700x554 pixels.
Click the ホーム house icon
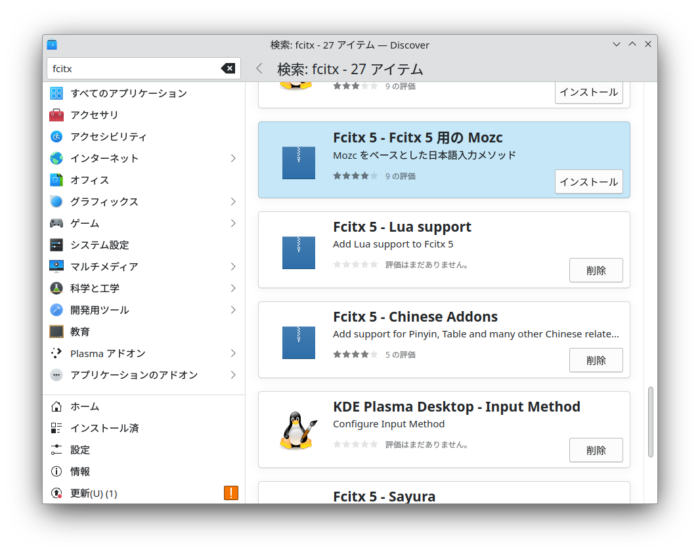click(56, 407)
